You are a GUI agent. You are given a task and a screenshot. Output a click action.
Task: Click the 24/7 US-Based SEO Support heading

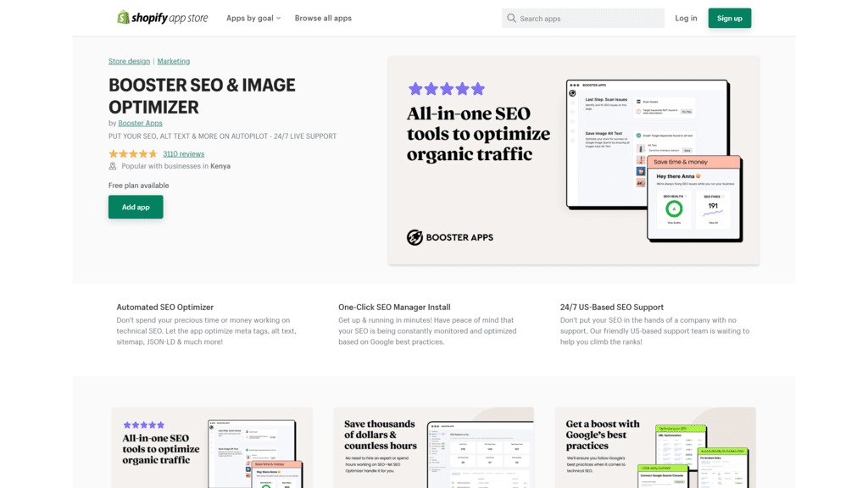click(612, 307)
